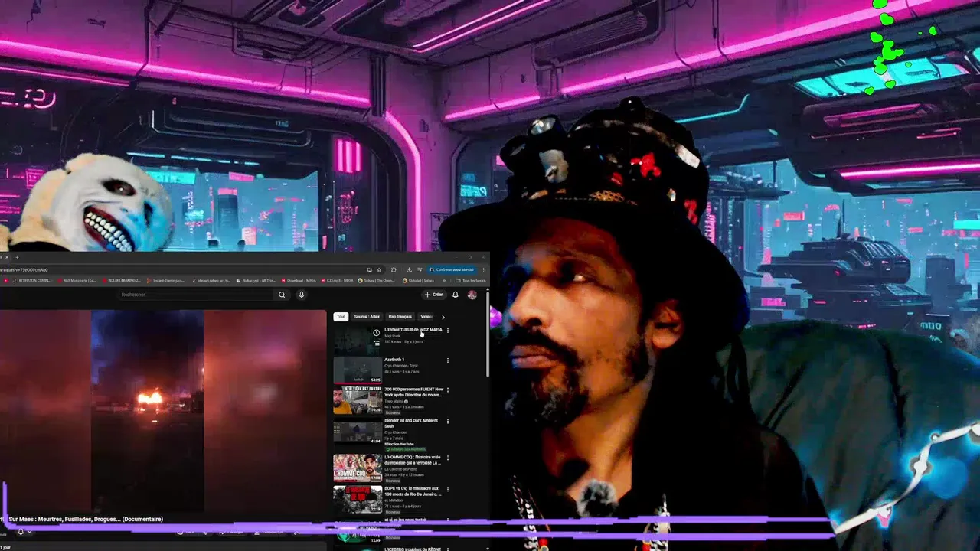
Task: Select the Source : Alilex chip
Action: click(367, 317)
